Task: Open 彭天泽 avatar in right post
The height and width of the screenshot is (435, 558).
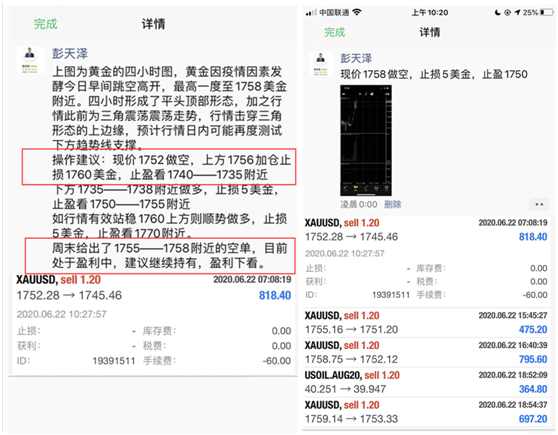Action: pyautogui.click(x=321, y=64)
